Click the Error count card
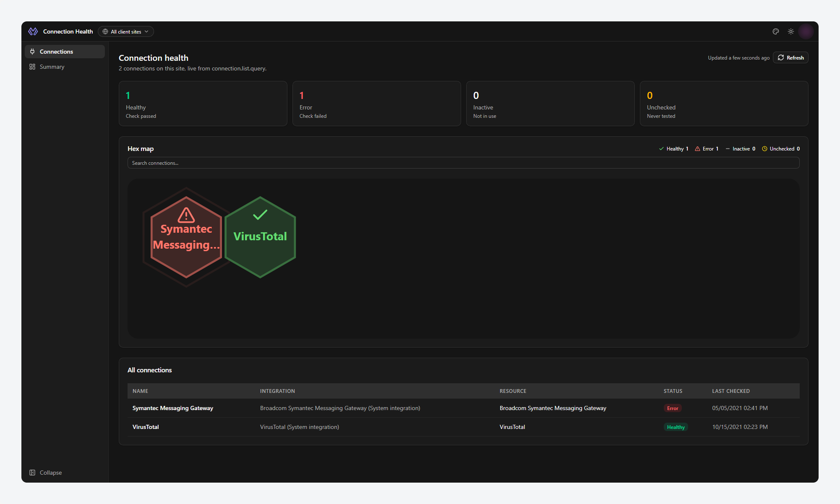The height and width of the screenshot is (504, 840). 377,104
